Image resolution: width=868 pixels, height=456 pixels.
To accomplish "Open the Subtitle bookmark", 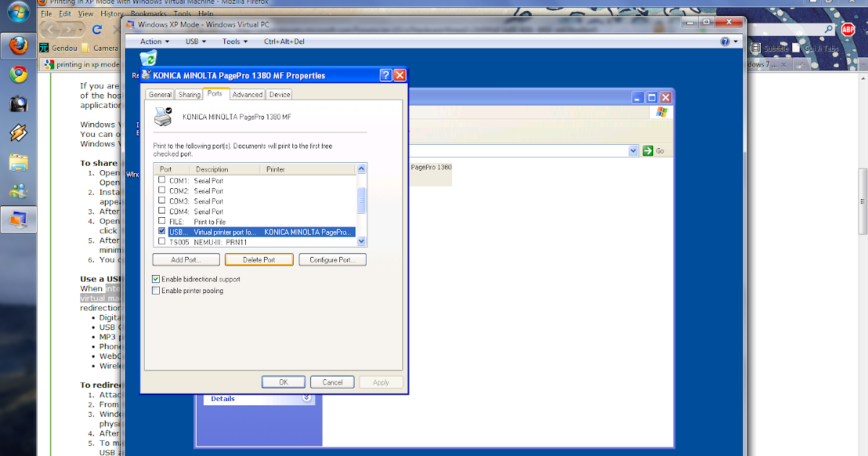I will tap(769, 48).
